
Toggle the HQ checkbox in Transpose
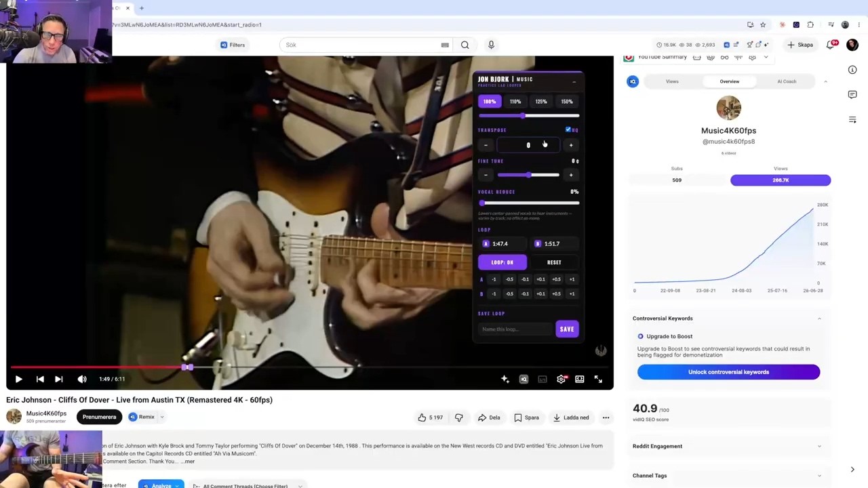coord(568,129)
